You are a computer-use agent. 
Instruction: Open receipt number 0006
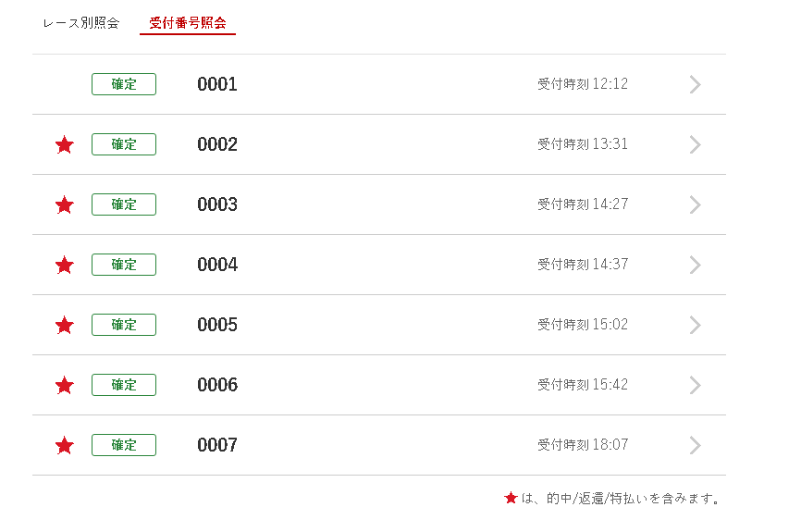pyautogui.click(x=217, y=385)
